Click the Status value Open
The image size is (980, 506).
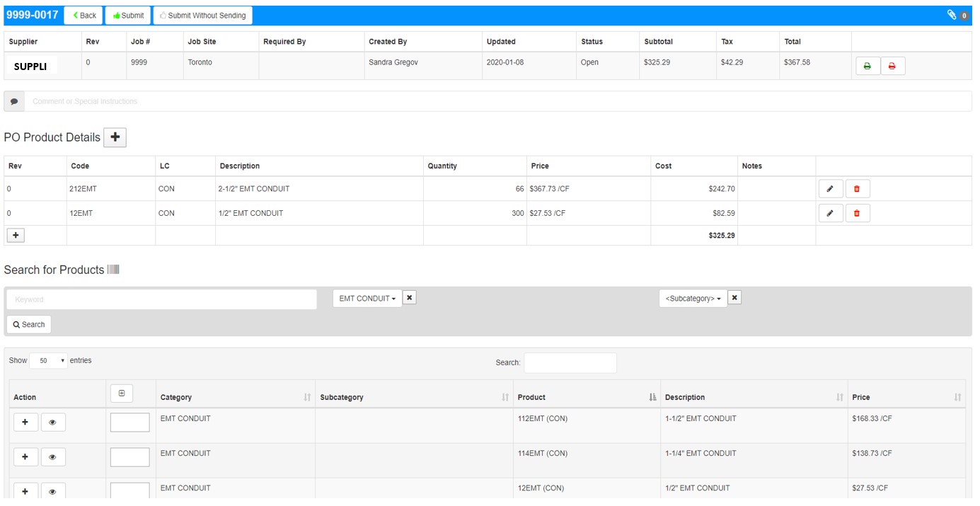click(589, 62)
